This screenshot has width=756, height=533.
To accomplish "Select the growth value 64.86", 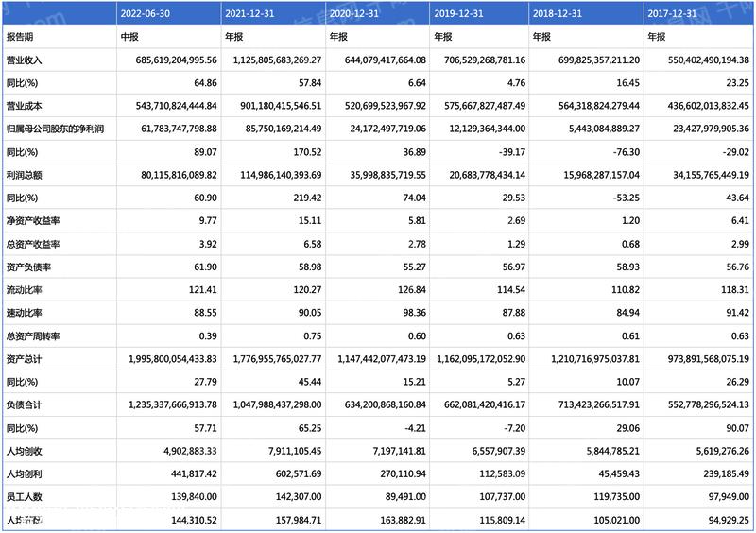I will (205, 83).
